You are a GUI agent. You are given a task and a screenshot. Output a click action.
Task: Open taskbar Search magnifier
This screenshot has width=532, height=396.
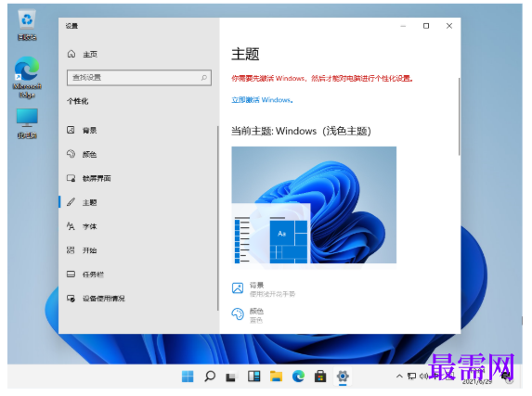click(x=210, y=377)
